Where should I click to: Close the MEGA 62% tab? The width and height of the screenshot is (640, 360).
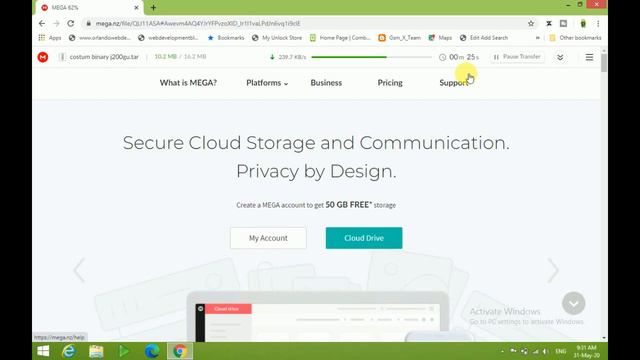[136, 7]
